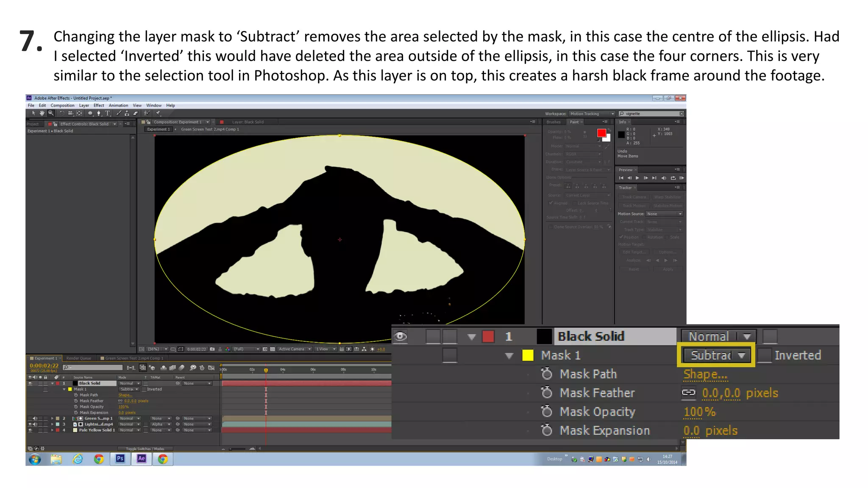Select the Ellipse shape tool
The width and height of the screenshot is (868, 488).
point(90,113)
